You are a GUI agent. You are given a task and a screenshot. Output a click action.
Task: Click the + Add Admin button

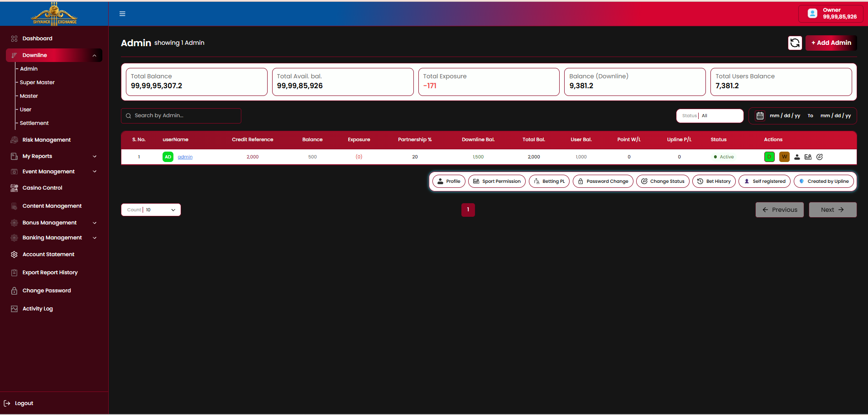831,43
